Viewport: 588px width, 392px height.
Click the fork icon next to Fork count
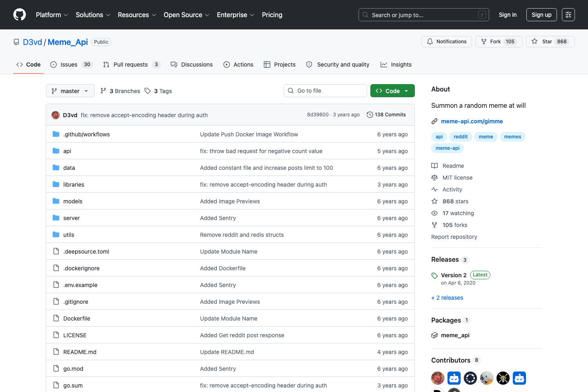point(486,41)
